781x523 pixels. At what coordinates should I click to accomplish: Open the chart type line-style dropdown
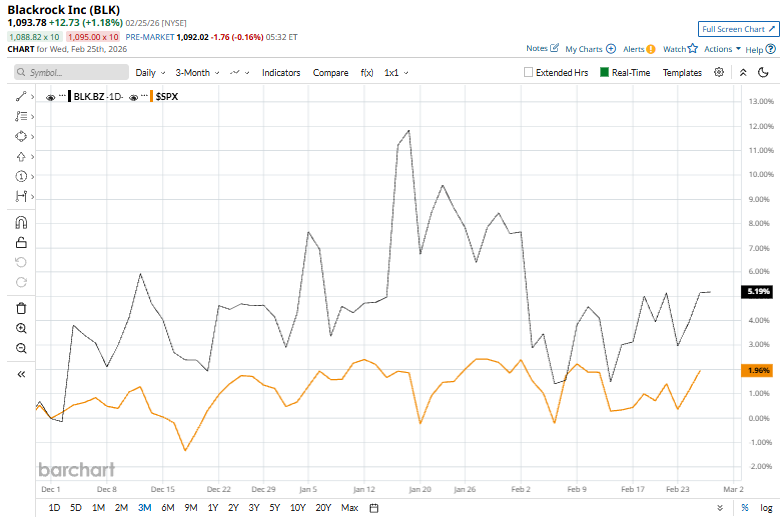[240, 73]
